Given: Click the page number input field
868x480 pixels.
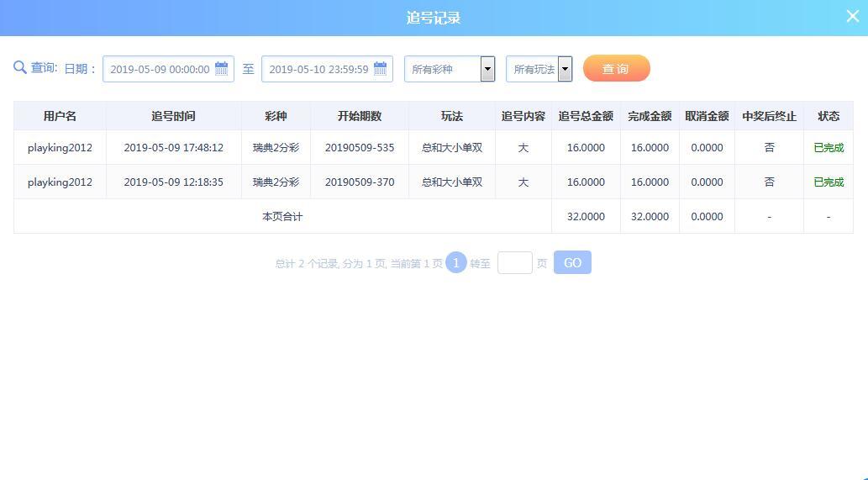Looking at the screenshot, I should 514,263.
